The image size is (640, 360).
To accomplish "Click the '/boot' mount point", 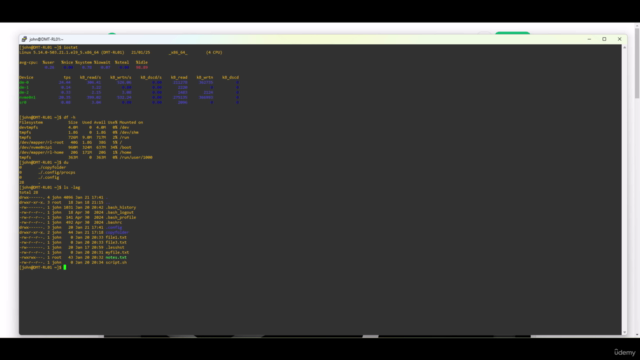I will click(x=125, y=147).
